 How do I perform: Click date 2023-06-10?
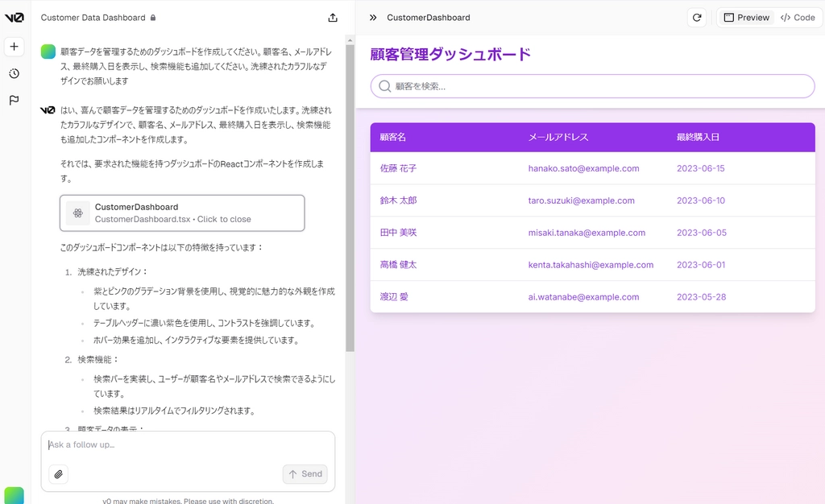coord(701,200)
